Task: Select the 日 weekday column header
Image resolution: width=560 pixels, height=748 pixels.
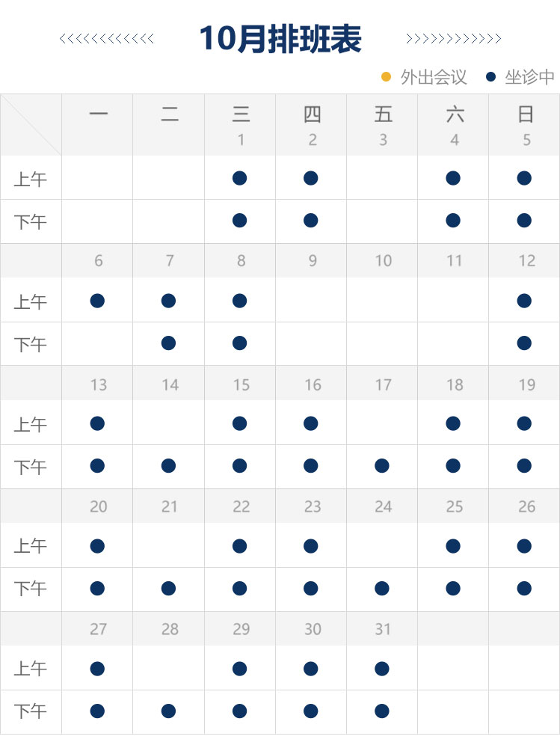Action: pos(526,114)
